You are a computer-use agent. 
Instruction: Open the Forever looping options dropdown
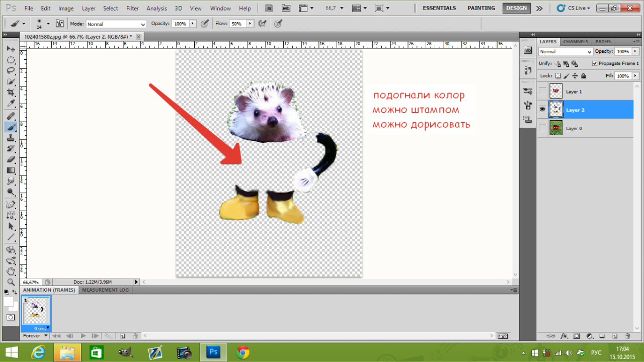coord(35,336)
